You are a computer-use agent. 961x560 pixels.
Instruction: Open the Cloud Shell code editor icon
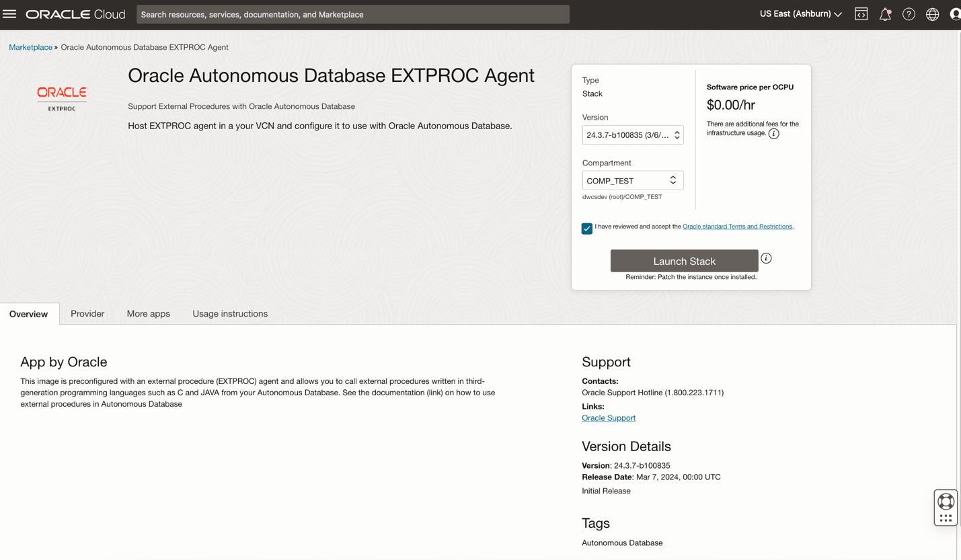(x=861, y=13)
